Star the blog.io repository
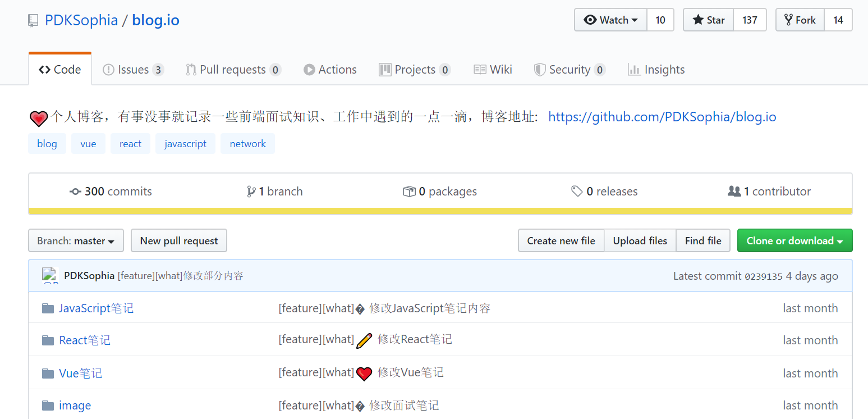The height and width of the screenshot is (419, 868). pyautogui.click(x=709, y=20)
